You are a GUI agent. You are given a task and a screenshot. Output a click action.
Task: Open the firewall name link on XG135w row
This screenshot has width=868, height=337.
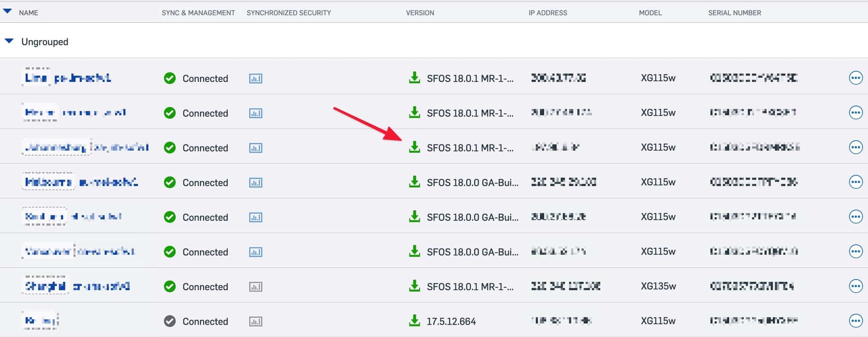coord(77,286)
